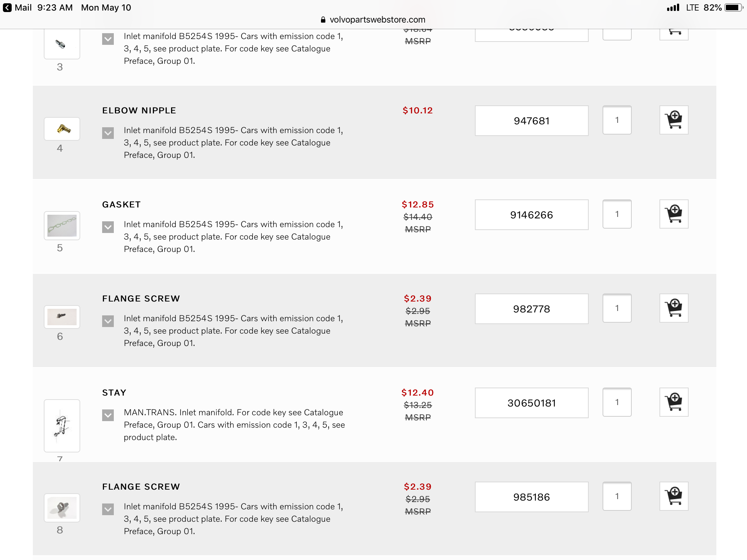Open part number 947681 link
Image resolution: width=747 pixels, height=560 pixels.
(531, 121)
